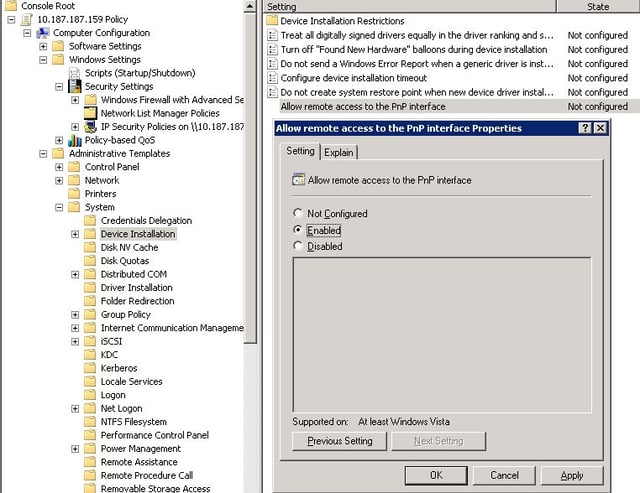Switch to the Setting tab
The image size is (640, 493).
(300, 151)
